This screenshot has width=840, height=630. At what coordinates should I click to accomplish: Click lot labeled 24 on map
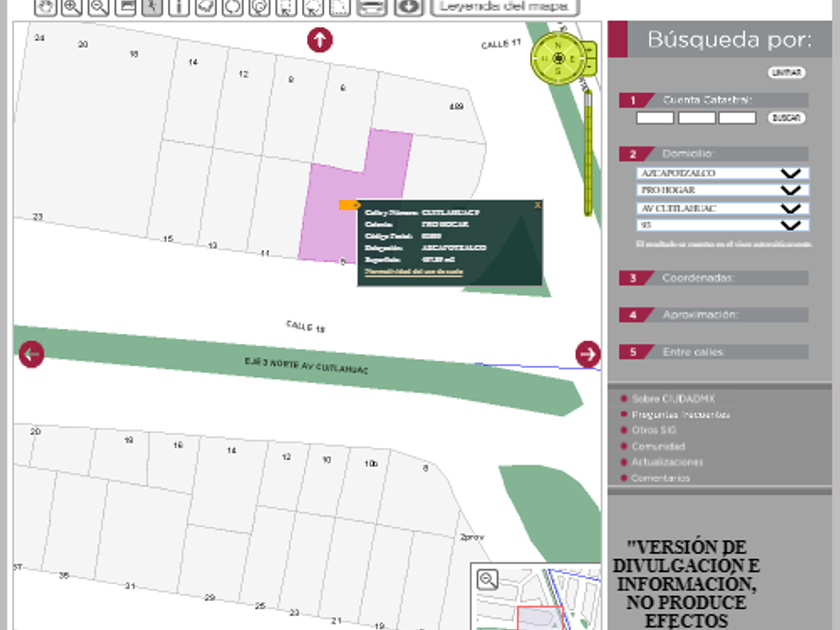pyautogui.click(x=39, y=38)
